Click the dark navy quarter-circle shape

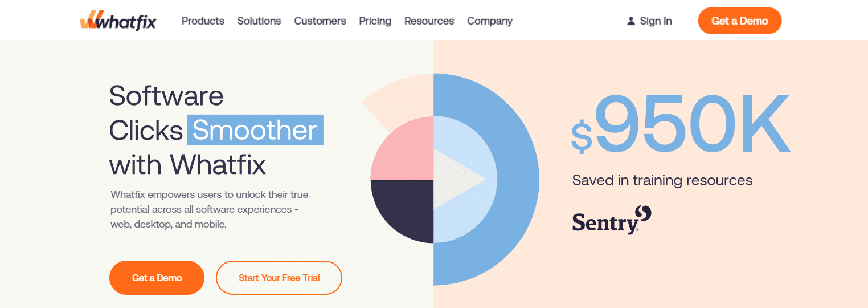pos(402,212)
